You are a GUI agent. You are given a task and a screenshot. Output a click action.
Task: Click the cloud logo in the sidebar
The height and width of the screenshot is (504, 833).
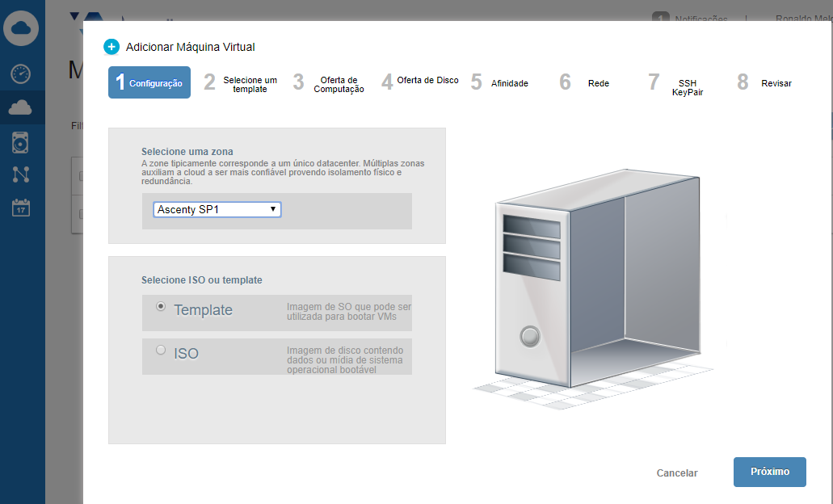tap(21, 29)
